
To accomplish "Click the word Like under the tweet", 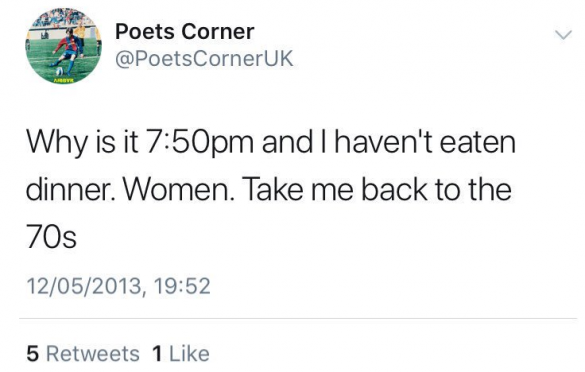I will 189,353.
